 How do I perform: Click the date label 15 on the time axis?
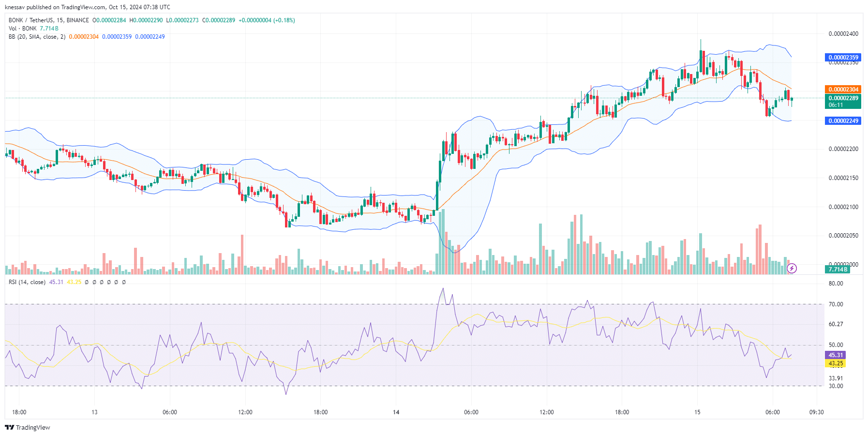click(697, 412)
